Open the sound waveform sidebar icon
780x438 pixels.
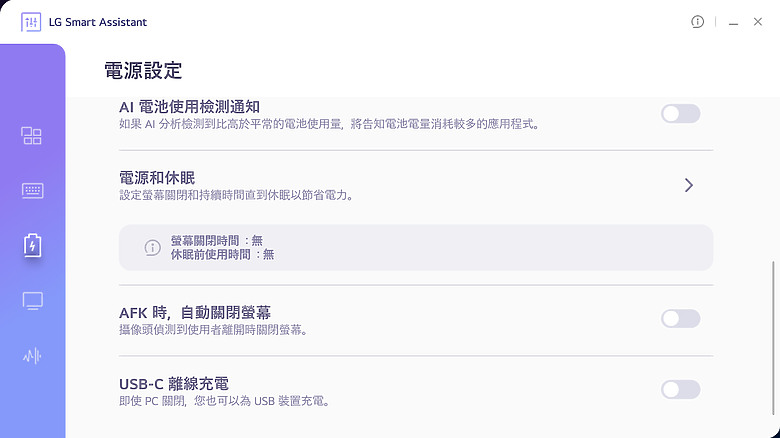pos(32,356)
